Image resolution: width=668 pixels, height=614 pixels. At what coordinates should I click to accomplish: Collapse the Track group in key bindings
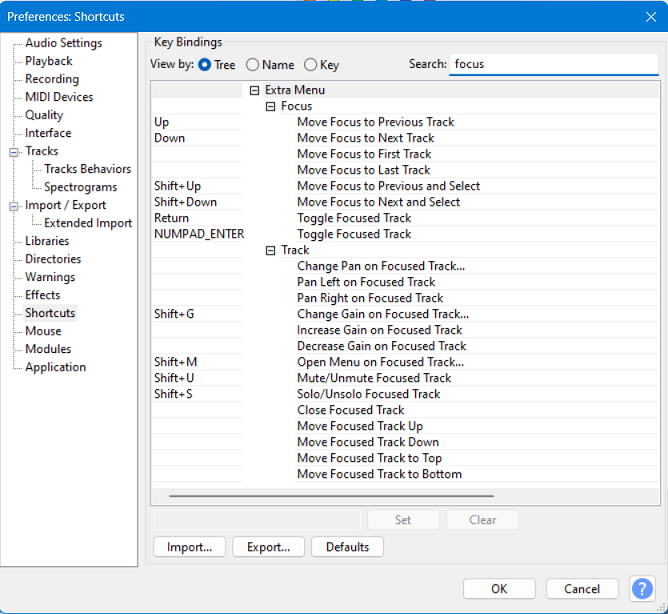pos(270,250)
